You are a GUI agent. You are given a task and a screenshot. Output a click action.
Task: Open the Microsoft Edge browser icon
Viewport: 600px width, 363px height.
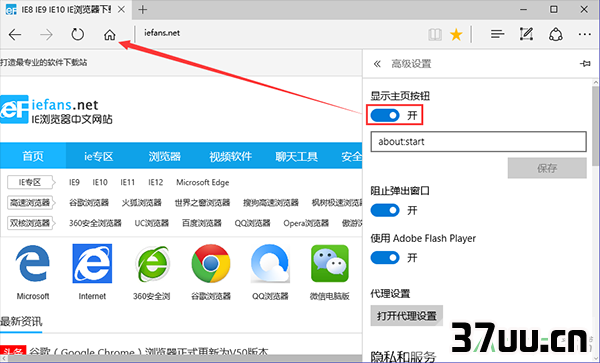pos(33,264)
